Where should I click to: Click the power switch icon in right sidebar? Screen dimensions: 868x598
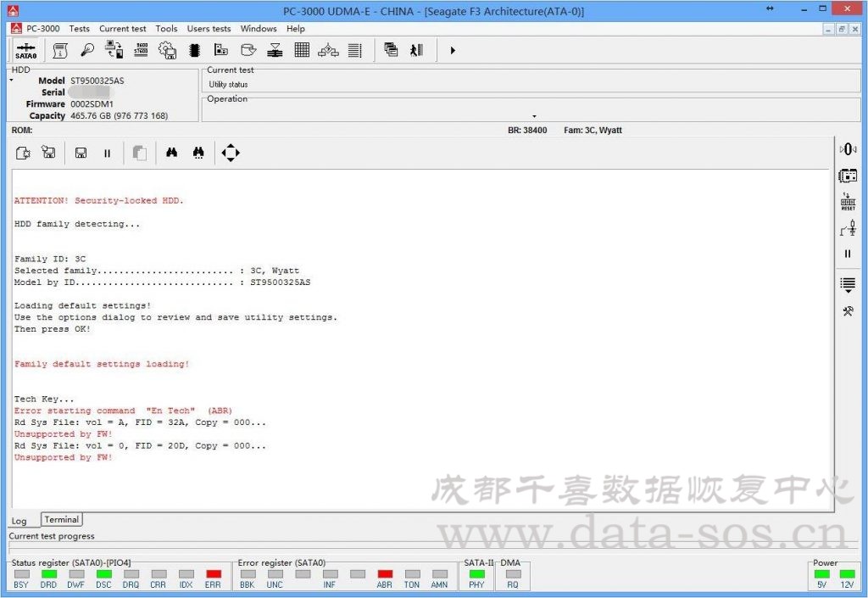coord(848,227)
